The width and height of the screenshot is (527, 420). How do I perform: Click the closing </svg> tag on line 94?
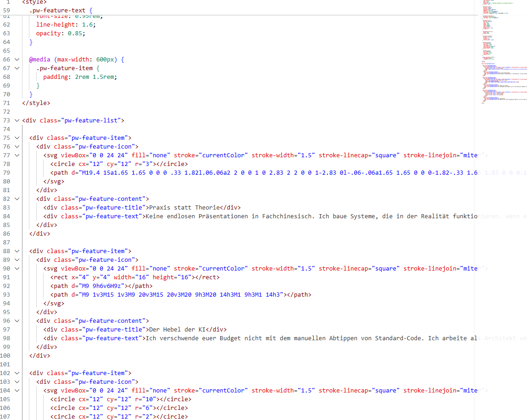click(54, 304)
